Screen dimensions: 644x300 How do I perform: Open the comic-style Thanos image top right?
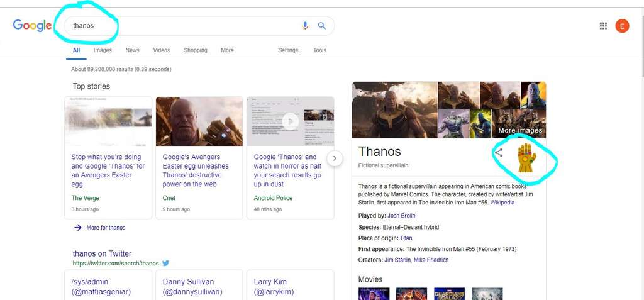[x=533, y=95]
